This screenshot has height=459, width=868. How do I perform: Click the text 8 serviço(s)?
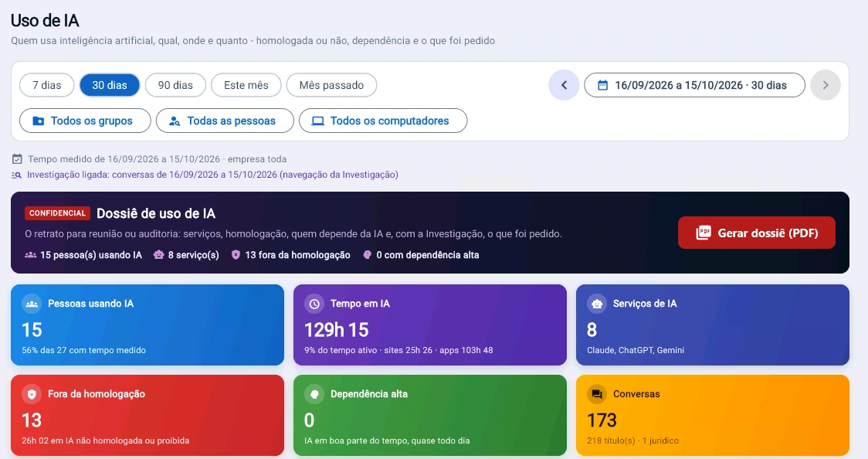pyautogui.click(x=194, y=255)
